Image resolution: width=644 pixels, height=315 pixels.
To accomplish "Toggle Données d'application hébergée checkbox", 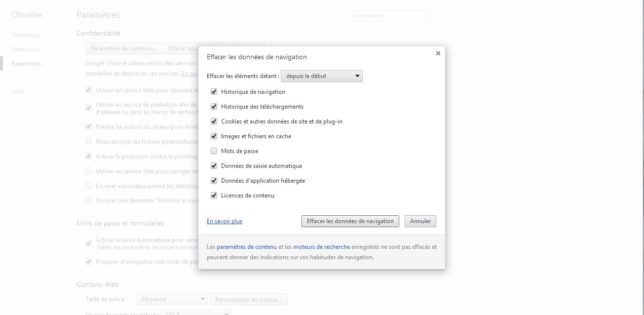I will [214, 181].
